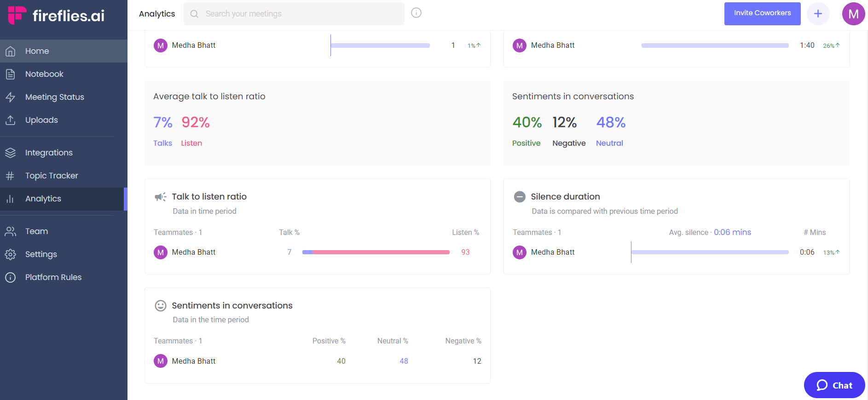868x400 pixels.
Task: Open the info icon beside search
Action: click(x=416, y=13)
